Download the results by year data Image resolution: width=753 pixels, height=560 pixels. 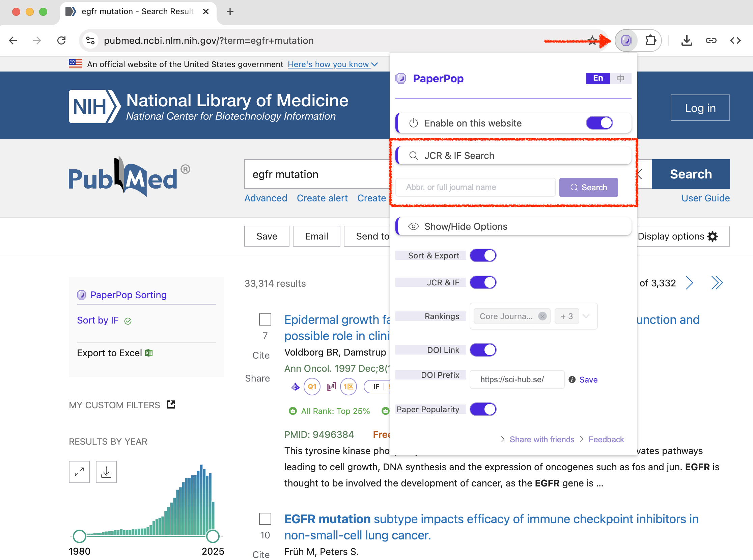[x=106, y=472]
